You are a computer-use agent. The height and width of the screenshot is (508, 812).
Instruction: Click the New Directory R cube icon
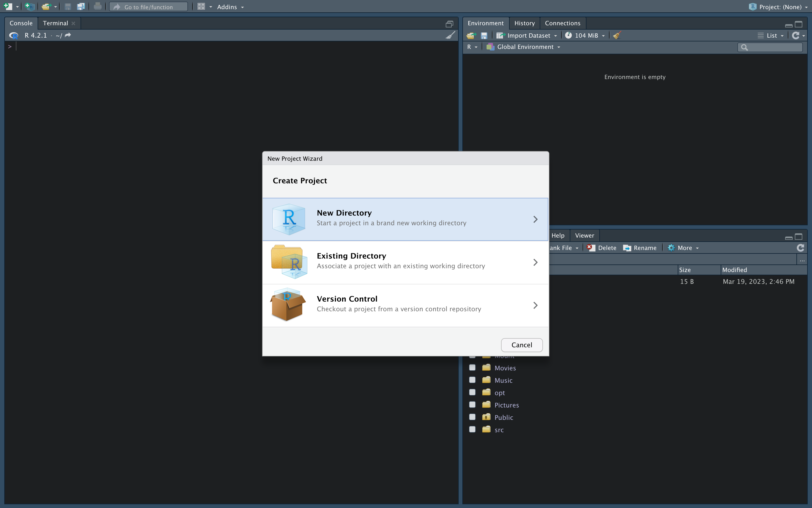[289, 219]
